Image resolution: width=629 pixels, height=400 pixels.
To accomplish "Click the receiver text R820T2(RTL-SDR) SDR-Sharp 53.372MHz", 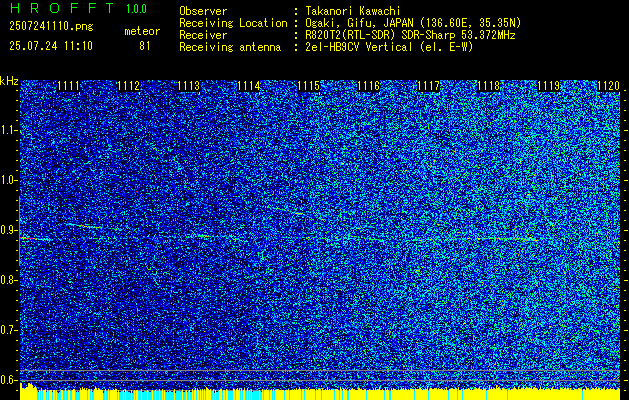I will coord(410,35).
